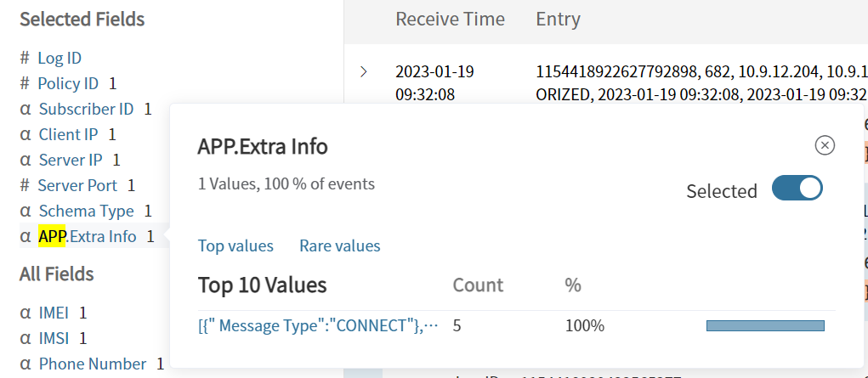Toggle the Selected switch off

tap(797, 189)
